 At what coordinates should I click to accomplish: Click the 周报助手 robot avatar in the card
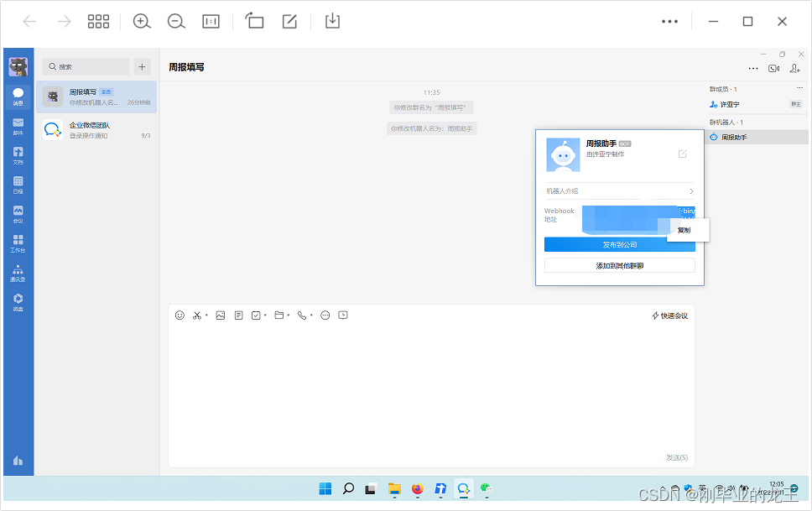click(563, 155)
